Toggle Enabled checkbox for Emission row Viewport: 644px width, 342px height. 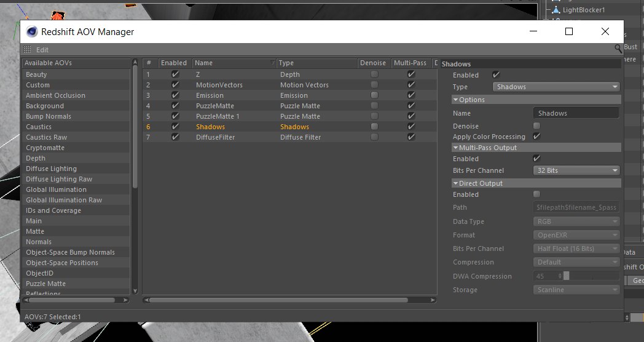175,95
